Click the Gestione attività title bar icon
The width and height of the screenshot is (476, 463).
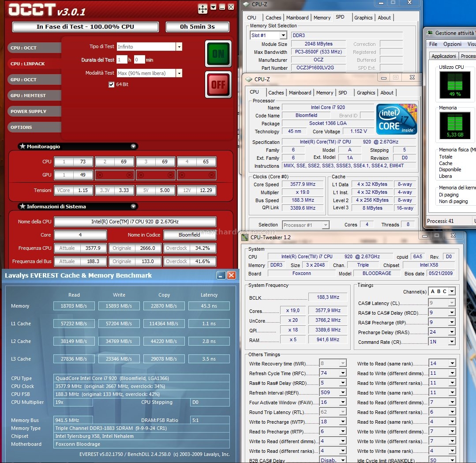tap(430, 33)
